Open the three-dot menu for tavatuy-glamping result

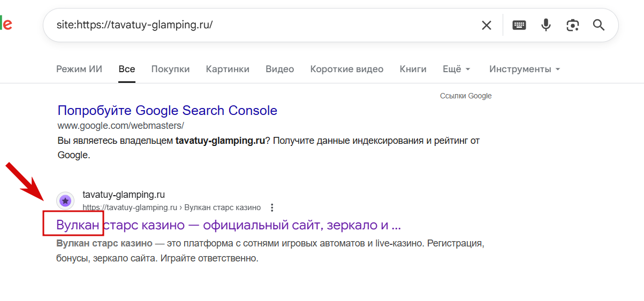[272, 207]
